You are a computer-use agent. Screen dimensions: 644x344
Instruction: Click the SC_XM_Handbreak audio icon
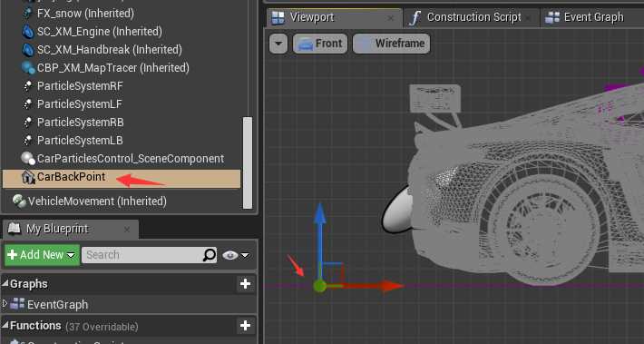point(27,50)
